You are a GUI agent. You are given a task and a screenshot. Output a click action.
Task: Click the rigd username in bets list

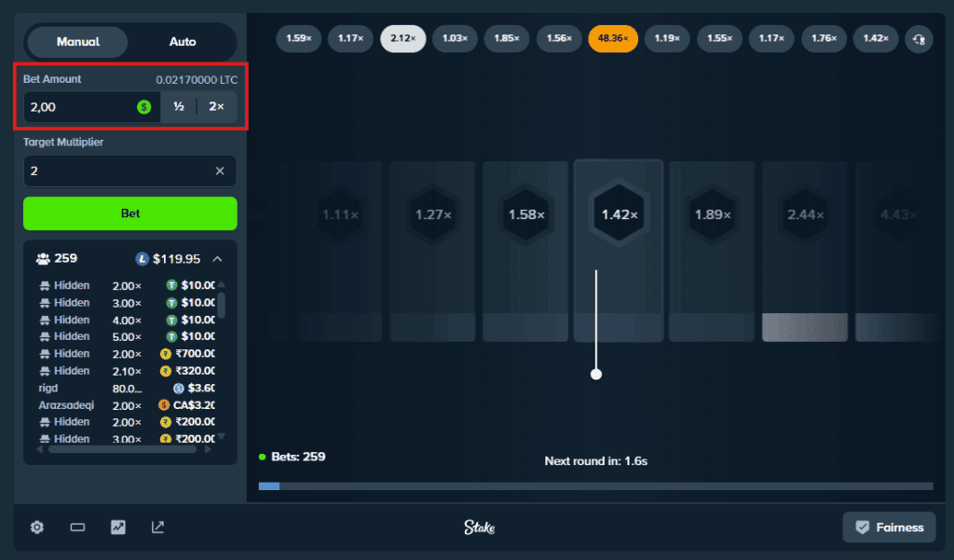pyautogui.click(x=48, y=388)
